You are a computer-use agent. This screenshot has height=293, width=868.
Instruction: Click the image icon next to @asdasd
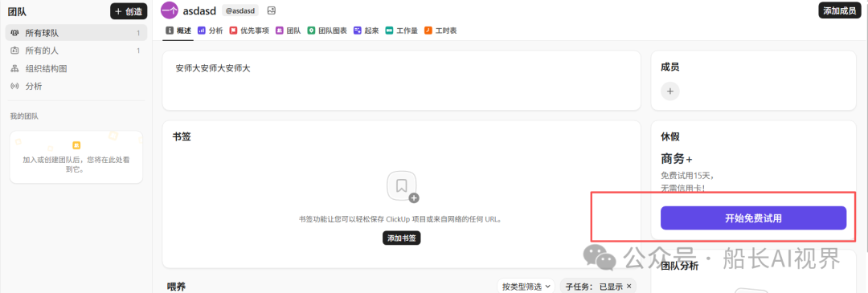coord(272,10)
